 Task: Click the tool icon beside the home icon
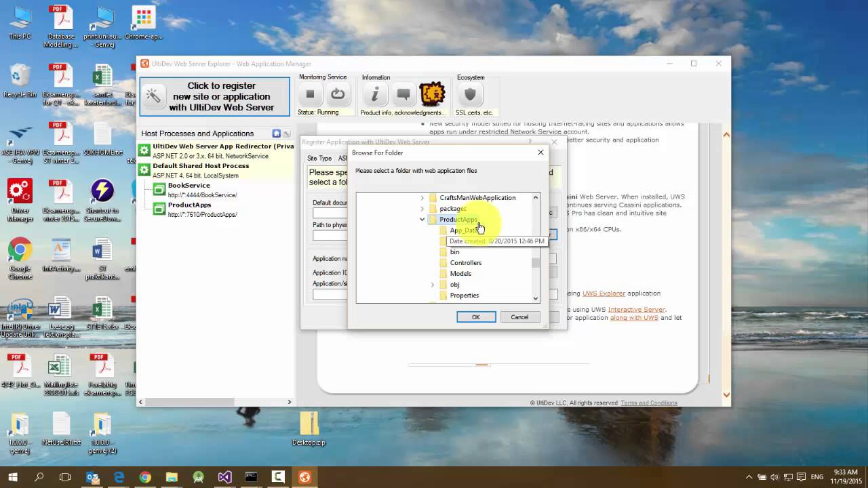[x=286, y=134]
